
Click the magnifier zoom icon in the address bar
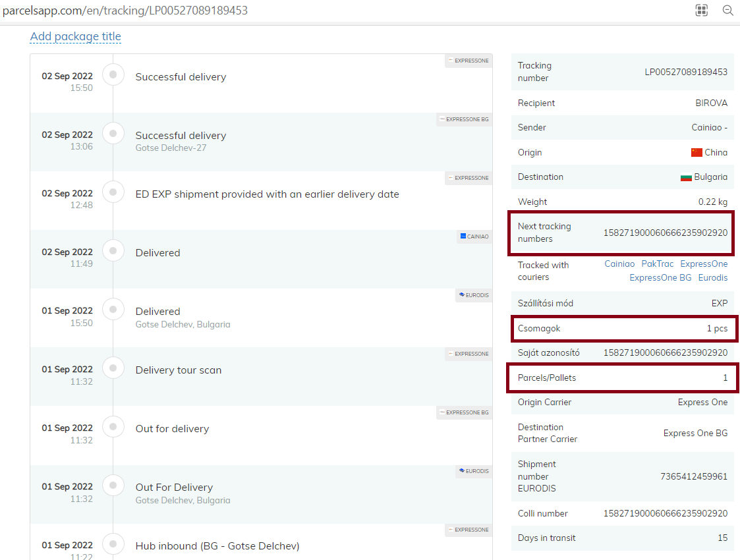[x=727, y=10]
